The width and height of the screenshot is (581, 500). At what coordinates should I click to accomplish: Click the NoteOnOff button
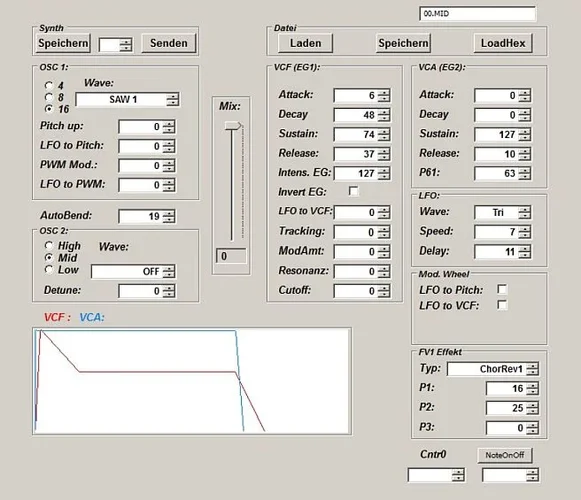point(505,455)
